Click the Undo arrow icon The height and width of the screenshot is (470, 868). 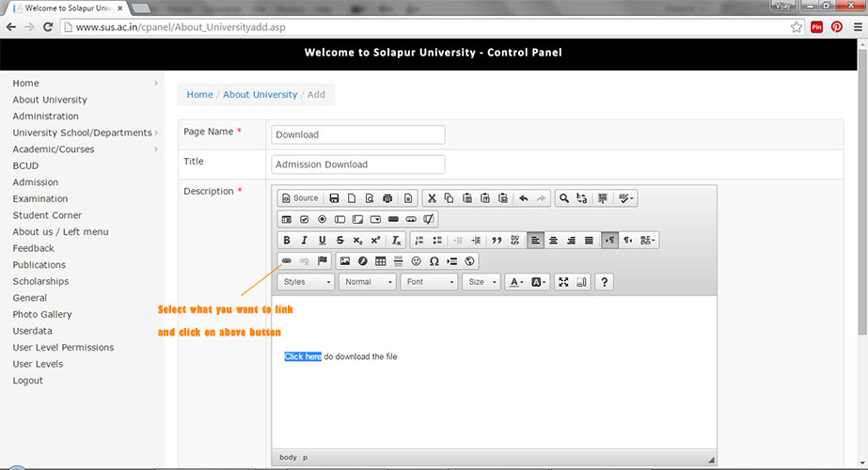[524, 198]
